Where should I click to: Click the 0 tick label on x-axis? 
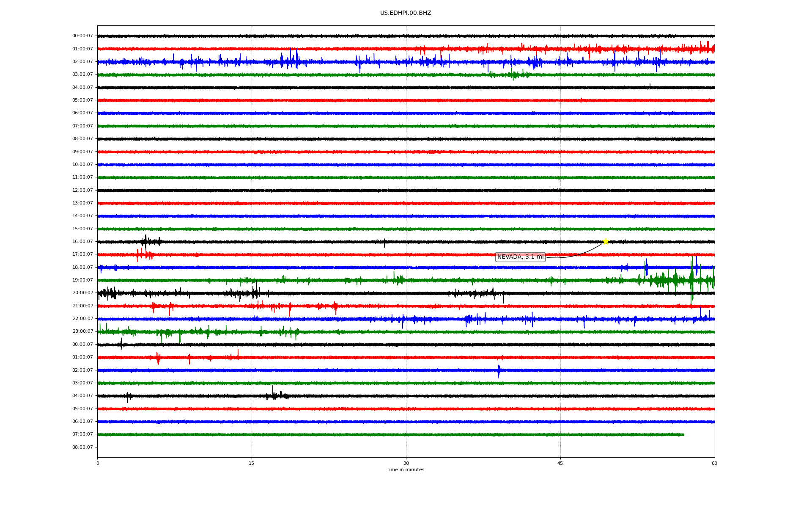click(98, 463)
